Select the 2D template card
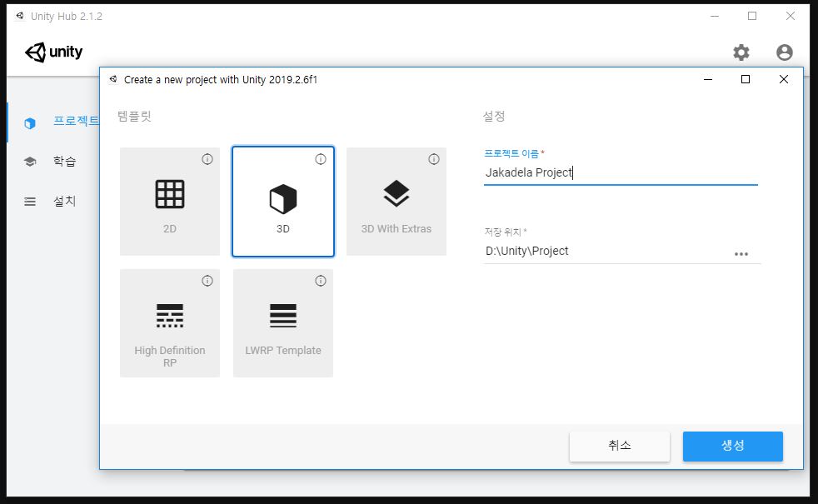 [x=170, y=202]
